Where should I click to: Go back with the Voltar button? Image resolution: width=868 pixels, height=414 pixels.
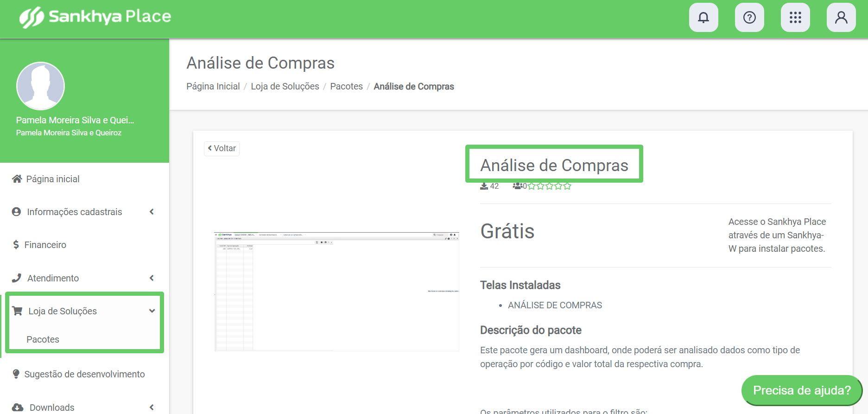[x=222, y=148]
